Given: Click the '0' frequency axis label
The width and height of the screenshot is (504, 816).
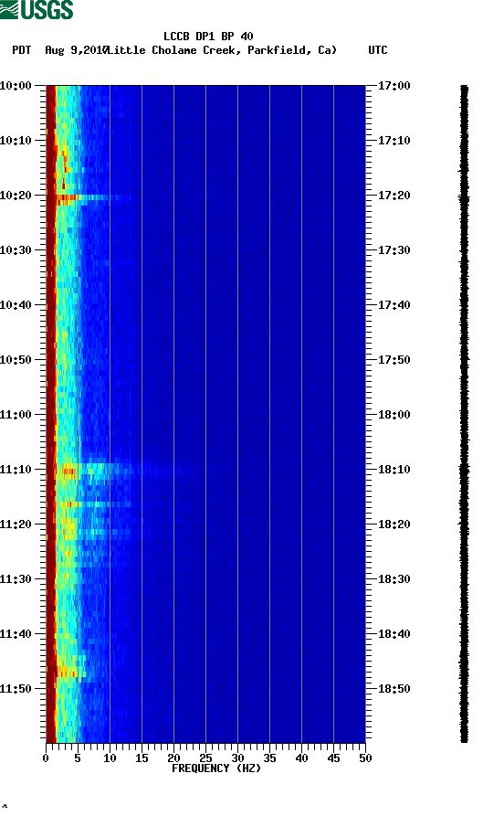Looking at the screenshot, I should [46, 758].
